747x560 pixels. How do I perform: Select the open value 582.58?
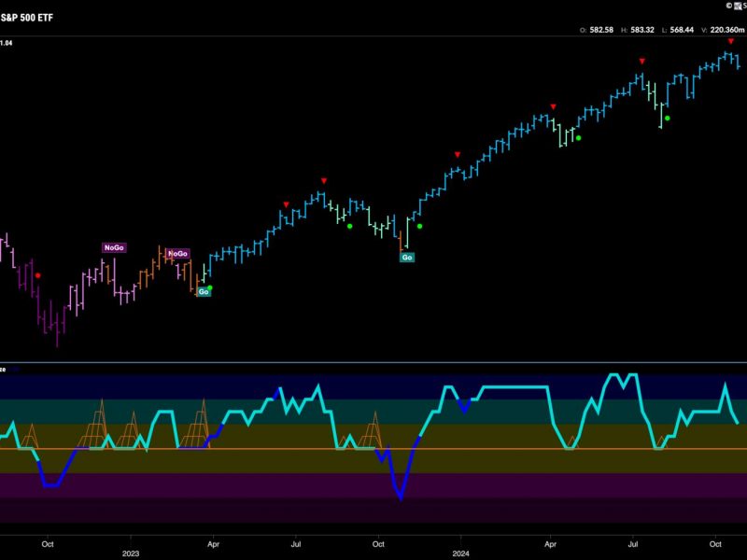[601, 30]
